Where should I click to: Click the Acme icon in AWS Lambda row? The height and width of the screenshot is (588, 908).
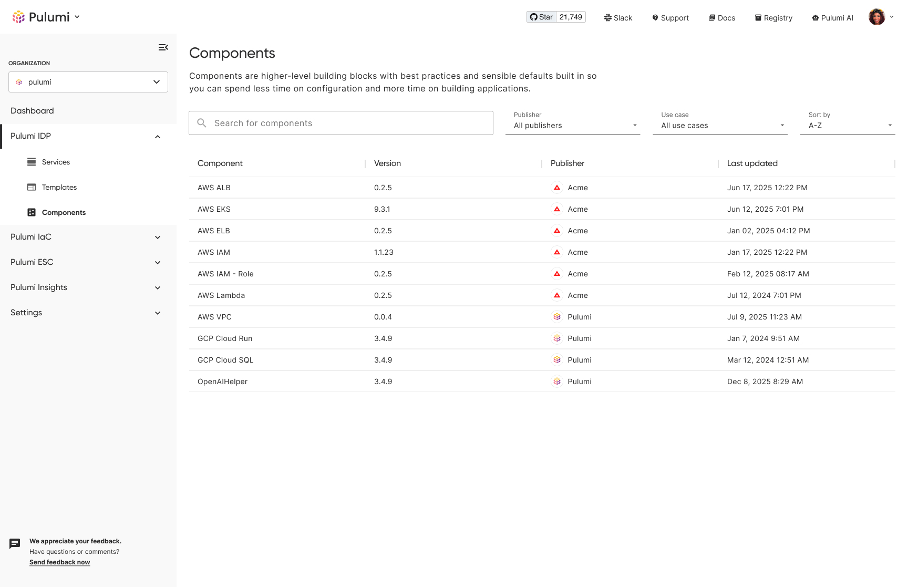[x=557, y=295]
